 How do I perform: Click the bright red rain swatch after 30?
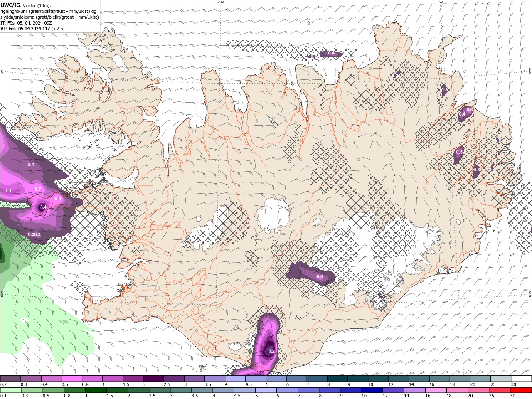(520, 390)
